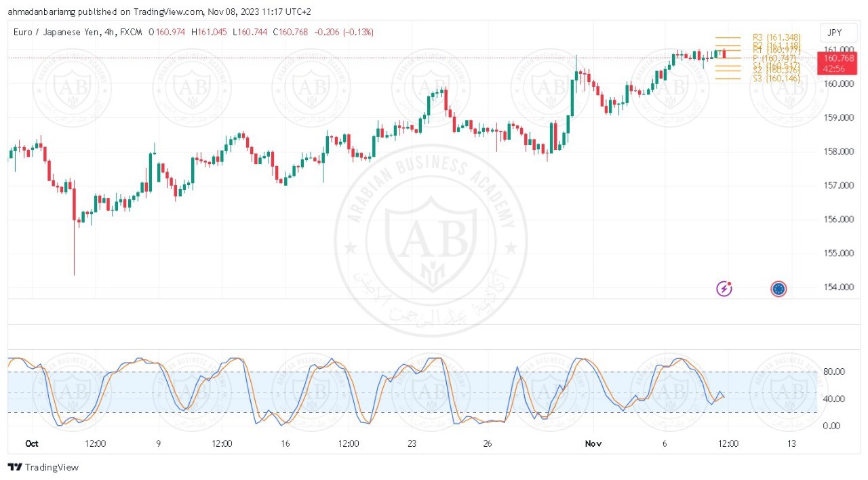Click the Nov date label on time axis

point(593,443)
